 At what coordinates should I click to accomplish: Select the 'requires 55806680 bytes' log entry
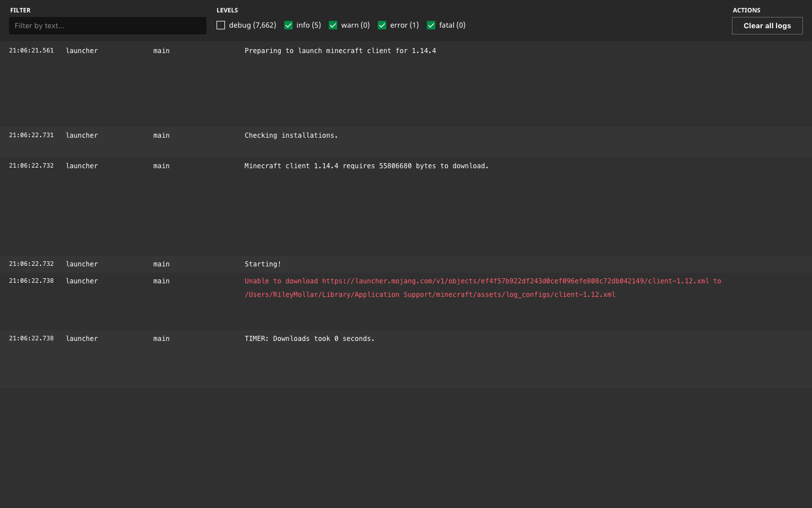[367, 166]
